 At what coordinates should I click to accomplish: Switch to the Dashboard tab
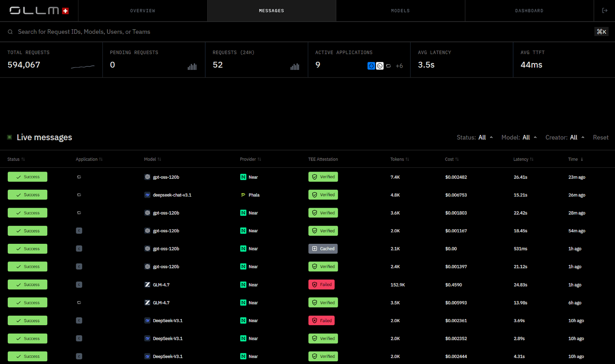coord(529,11)
